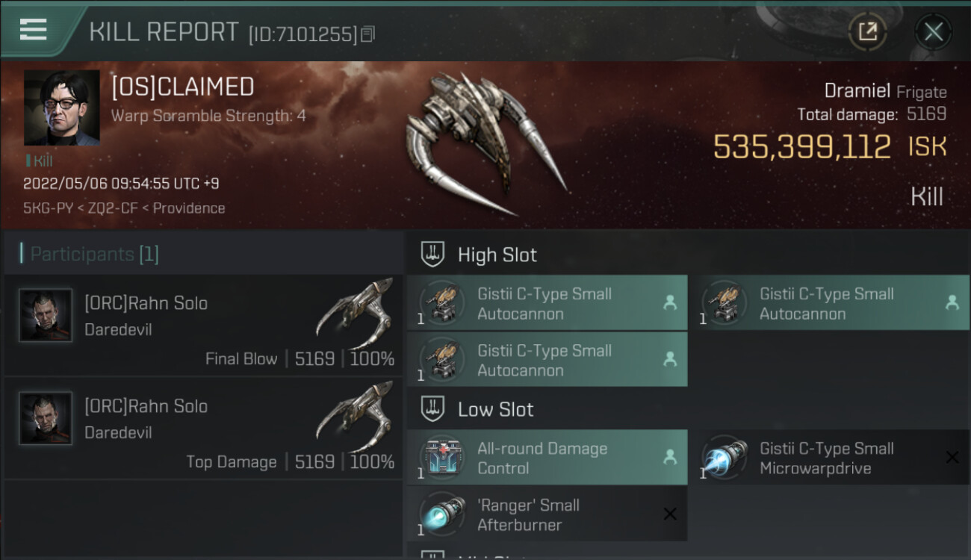The image size is (971, 560).
Task: Open Rahn Solo's Top Damage portrait
Action: 46,418
